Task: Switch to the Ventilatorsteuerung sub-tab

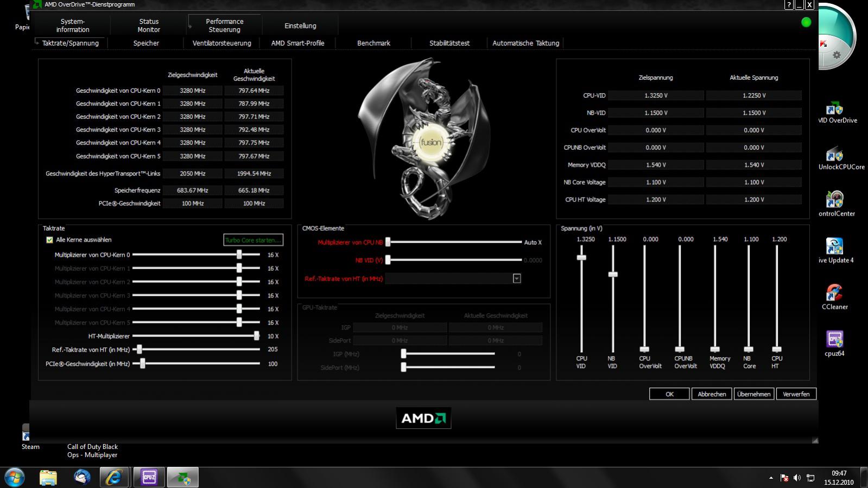Action: [x=221, y=43]
